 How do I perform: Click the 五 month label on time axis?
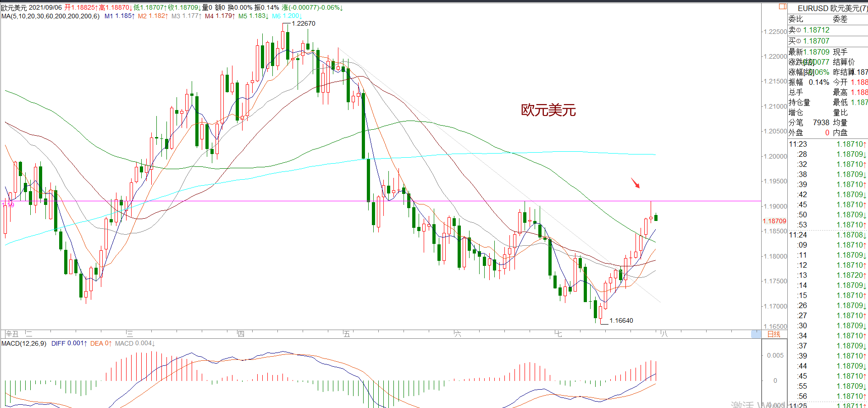[x=347, y=334]
